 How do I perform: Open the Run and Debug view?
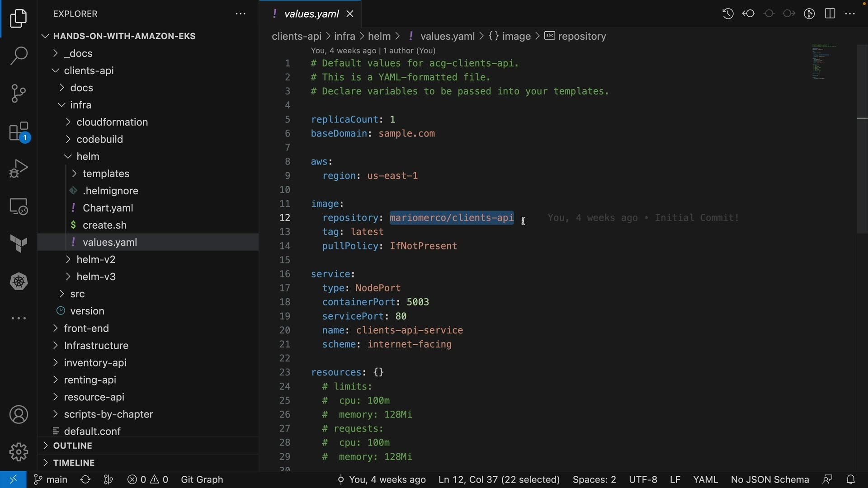tap(19, 169)
